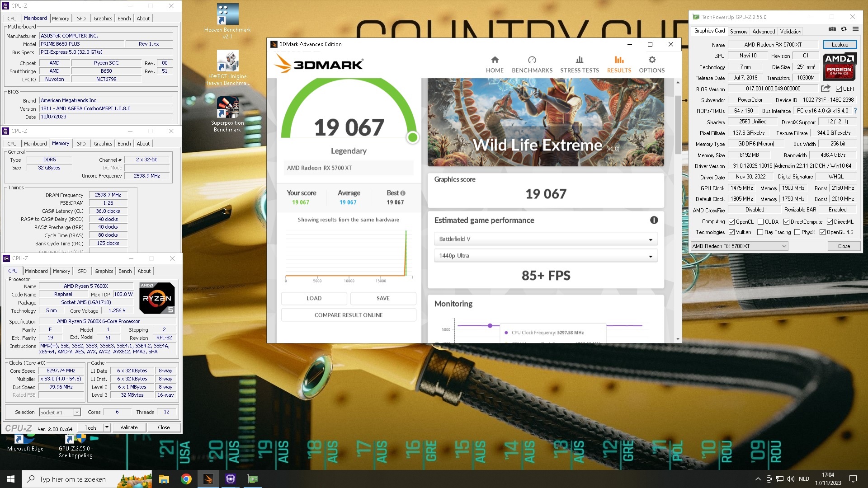Viewport: 868px width, 488px height.
Task: Open volume control in system tray
Action: [x=790, y=479]
